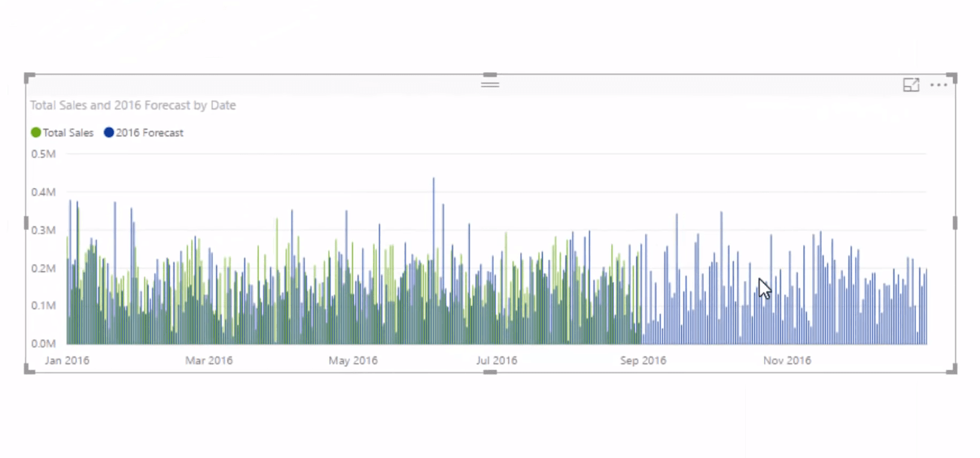Click the 2016 Forecast legend item
The height and width of the screenshot is (458, 980).
[143, 132]
